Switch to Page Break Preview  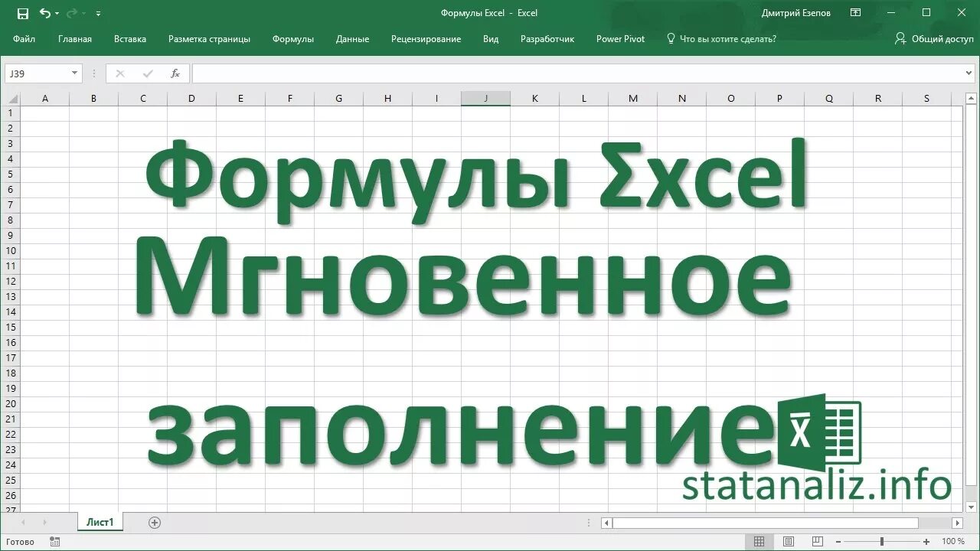[x=818, y=542]
